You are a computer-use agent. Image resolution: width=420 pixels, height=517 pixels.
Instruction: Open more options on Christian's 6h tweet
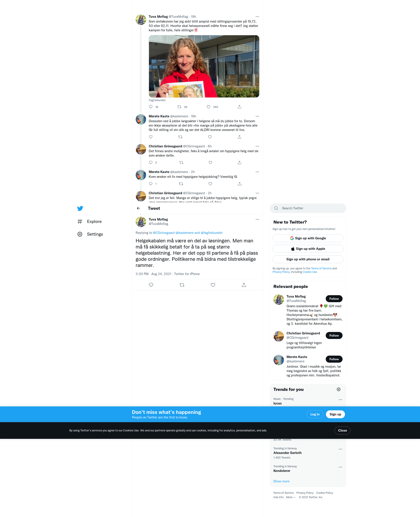[257, 146]
